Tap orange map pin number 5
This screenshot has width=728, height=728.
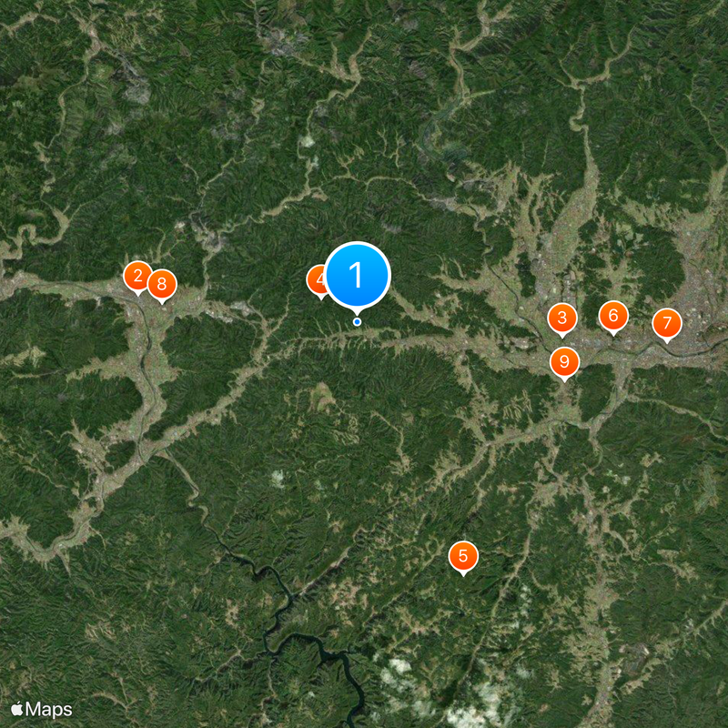[463, 556]
